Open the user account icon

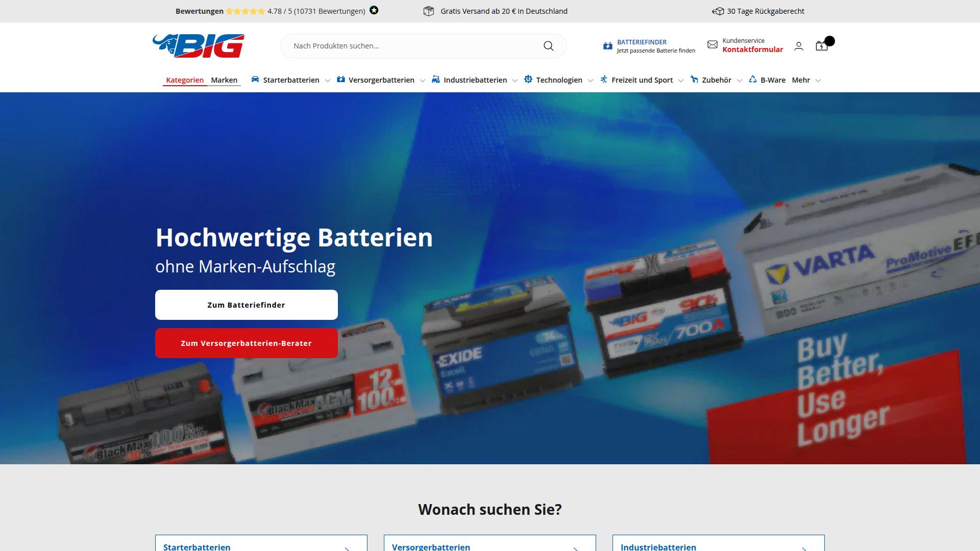[799, 46]
